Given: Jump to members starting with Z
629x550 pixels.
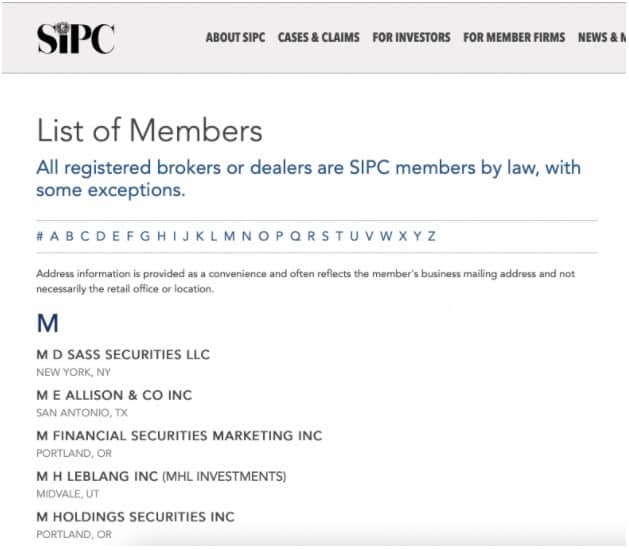Looking at the screenshot, I should [x=432, y=236].
